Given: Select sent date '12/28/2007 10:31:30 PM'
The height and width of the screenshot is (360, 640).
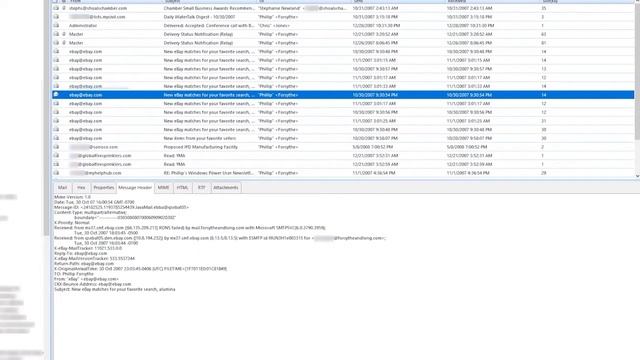Looking at the screenshot, I should pos(376,25).
